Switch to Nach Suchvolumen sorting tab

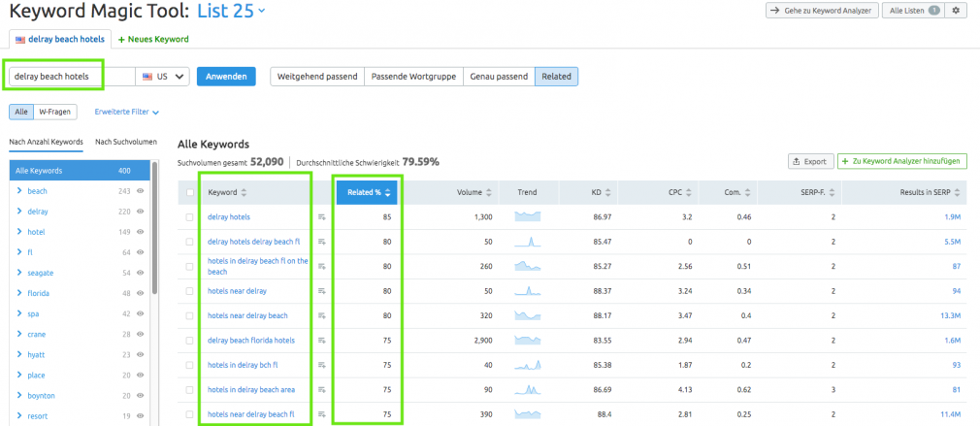click(x=125, y=142)
